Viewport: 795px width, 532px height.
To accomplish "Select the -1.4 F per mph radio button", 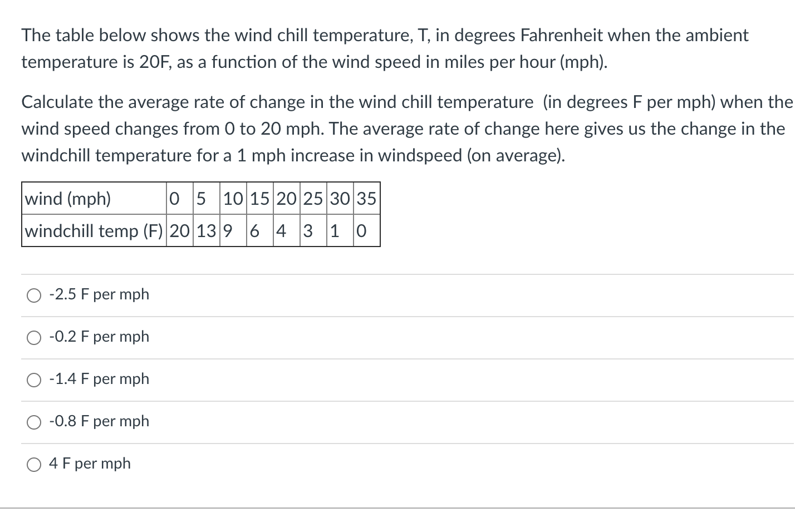I will (33, 380).
